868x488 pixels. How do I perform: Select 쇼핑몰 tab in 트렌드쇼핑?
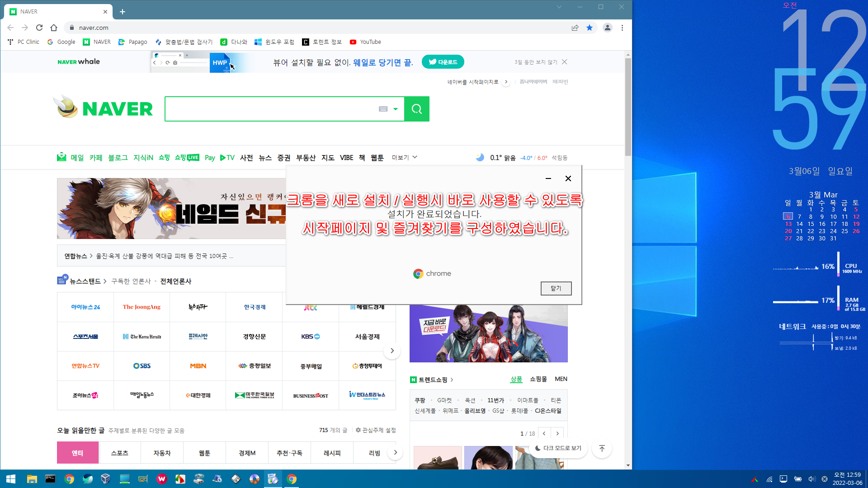click(x=538, y=379)
